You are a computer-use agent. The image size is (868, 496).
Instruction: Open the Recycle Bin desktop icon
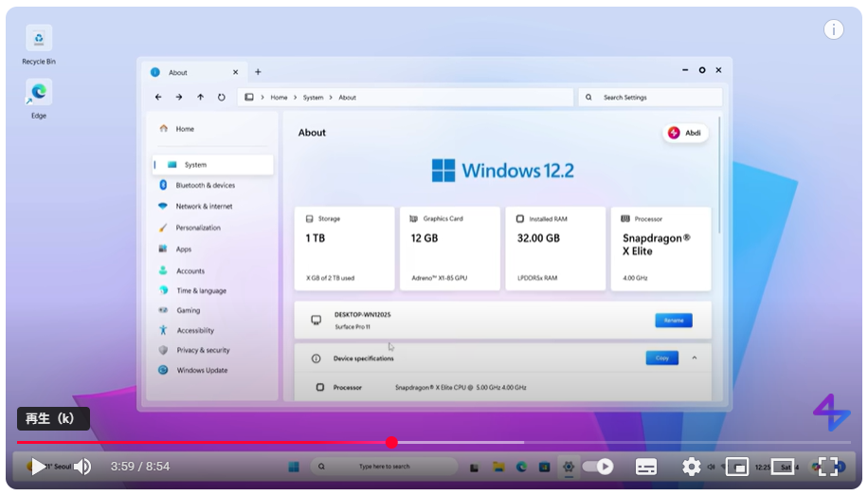pos(39,45)
